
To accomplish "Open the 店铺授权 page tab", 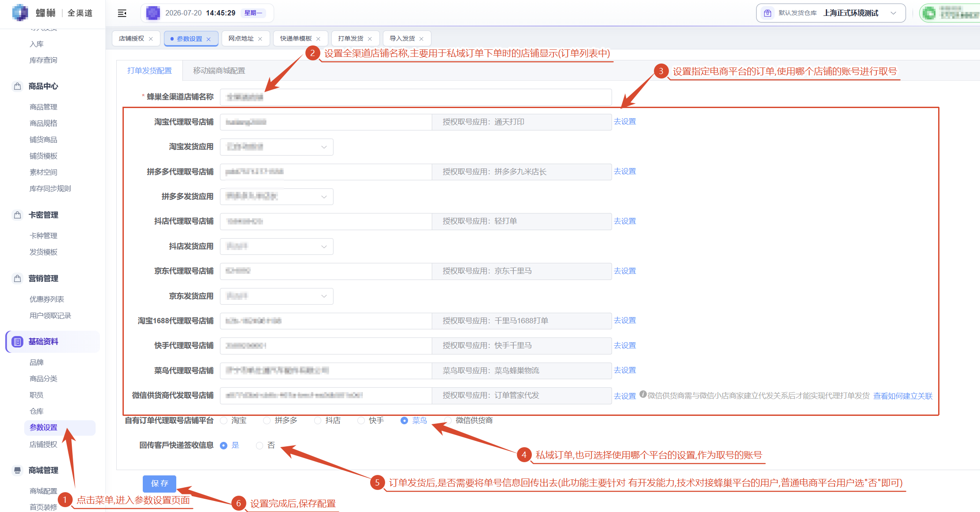I will pos(131,39).
